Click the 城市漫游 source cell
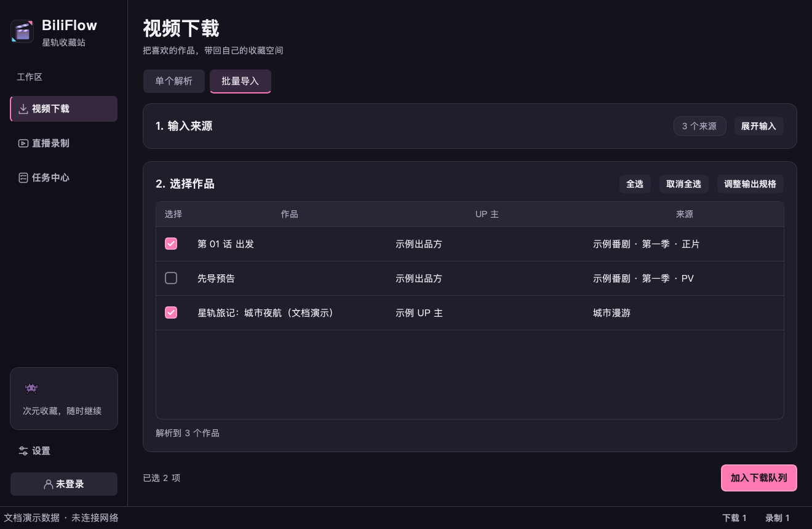Image resolution: width=812 pixels, height=529 pixels. [611, 313]
